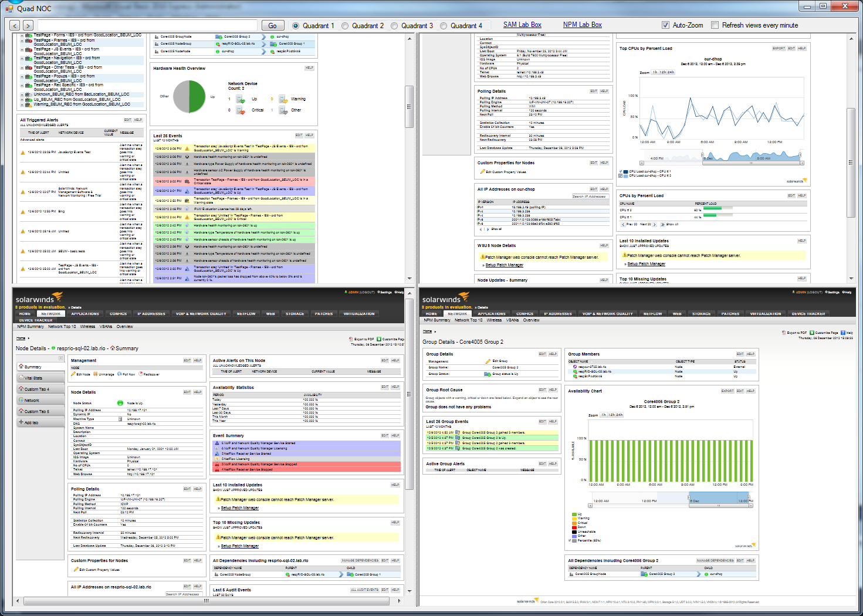
Task: Open DEVICE TRACKER tab on Group Details page
Action: click(808, 314)
